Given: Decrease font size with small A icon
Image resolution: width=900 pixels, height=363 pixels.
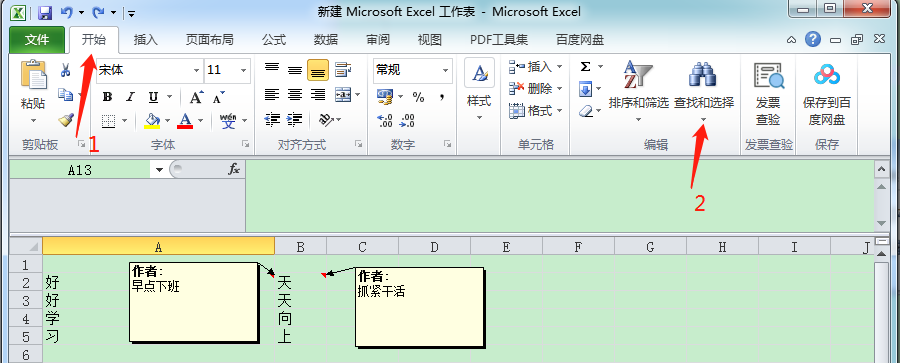Looking at the screenshot, I should (x=219, y=97).
